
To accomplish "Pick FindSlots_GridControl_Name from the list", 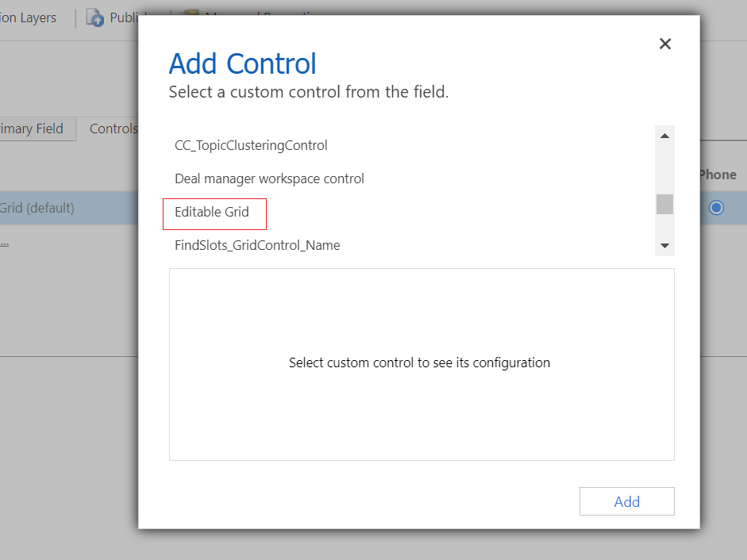I will click(257, 245).
